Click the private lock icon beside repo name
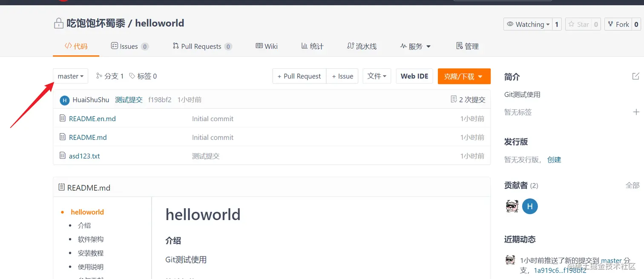644x279 pixels. [58, 23]
